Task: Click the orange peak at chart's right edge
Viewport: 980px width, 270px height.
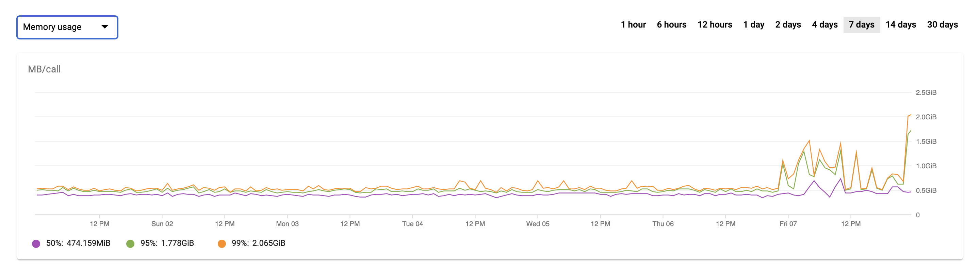Action: pyautogui.click(x=910, y=115)
